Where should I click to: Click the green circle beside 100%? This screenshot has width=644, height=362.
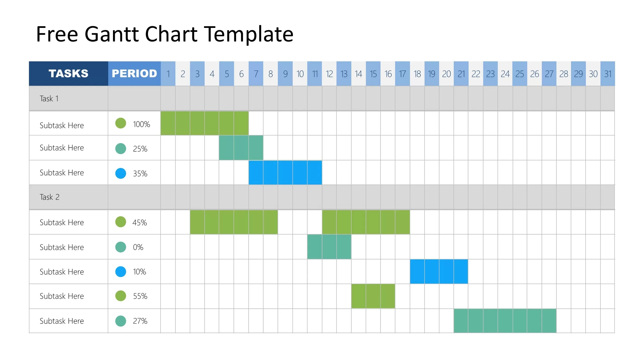[x=121, y=123]
